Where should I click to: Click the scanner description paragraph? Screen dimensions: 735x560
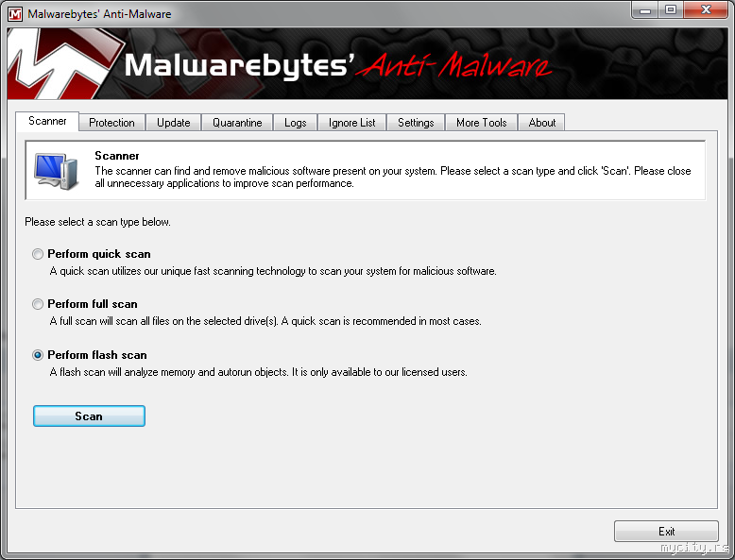[393, 178]
